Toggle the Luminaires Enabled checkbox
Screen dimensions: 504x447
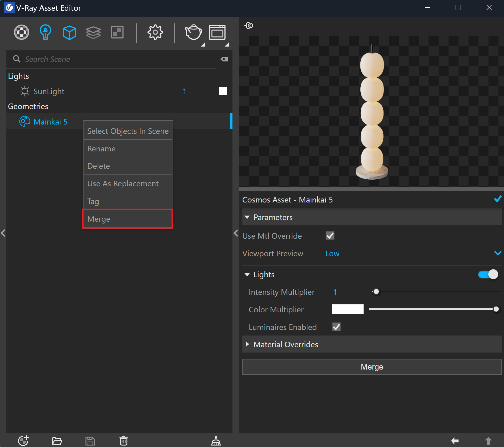coord(336,327)
